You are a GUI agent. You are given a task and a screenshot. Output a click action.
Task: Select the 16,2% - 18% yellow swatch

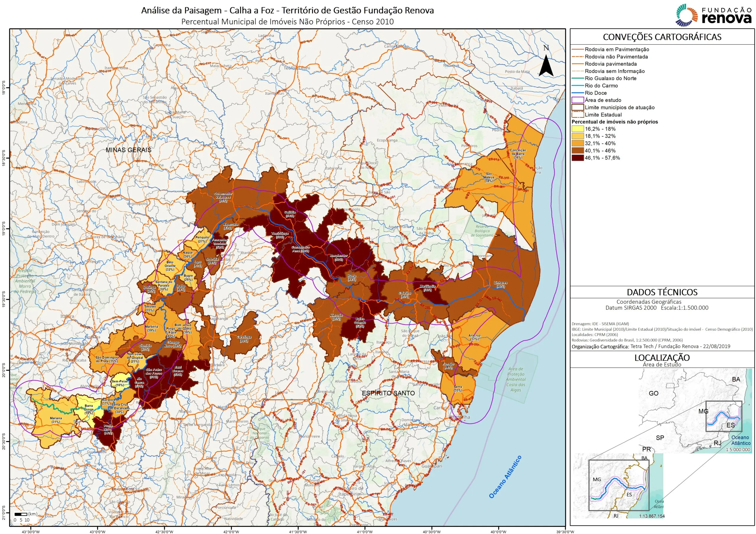(x=578, y=129)
